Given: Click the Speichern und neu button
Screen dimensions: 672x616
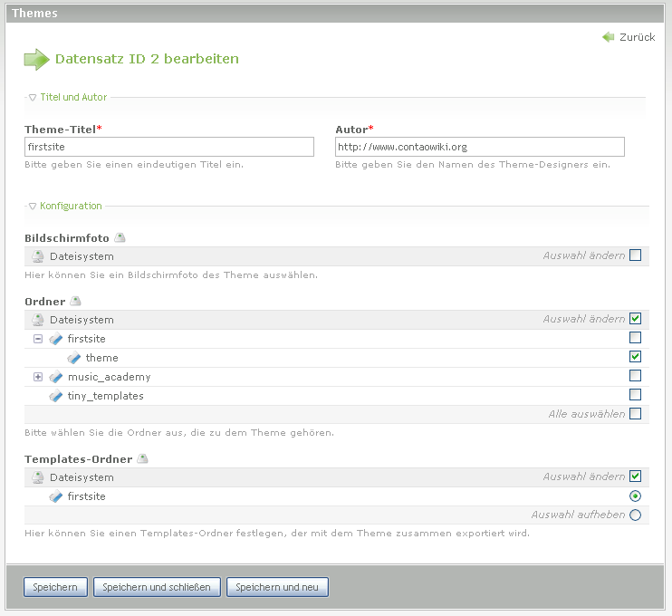Looking at the screenshot, I should point(276,587).
